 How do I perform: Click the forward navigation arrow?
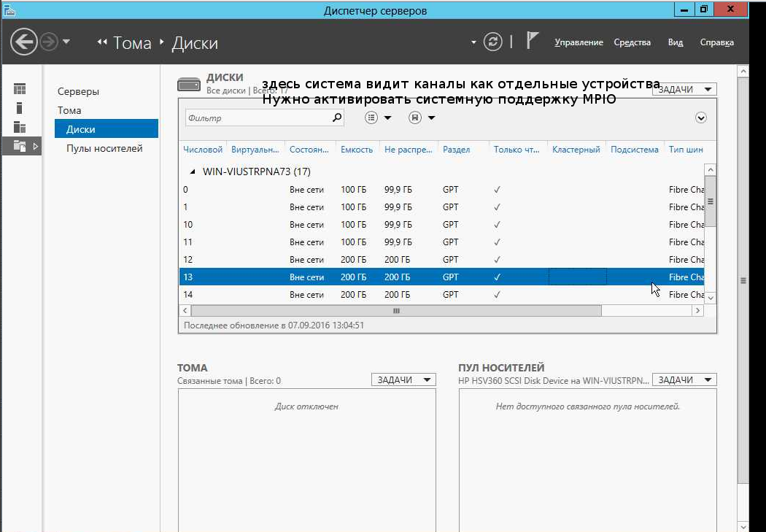[49, 42]
